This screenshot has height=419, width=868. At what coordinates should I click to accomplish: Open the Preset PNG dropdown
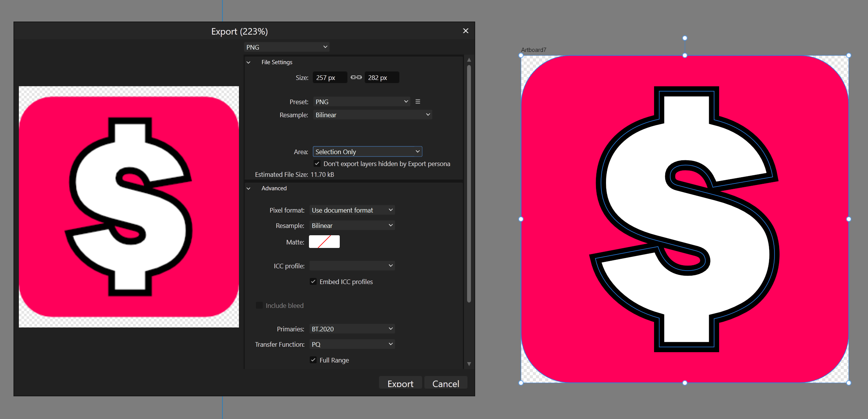click(x=362, y=101)
